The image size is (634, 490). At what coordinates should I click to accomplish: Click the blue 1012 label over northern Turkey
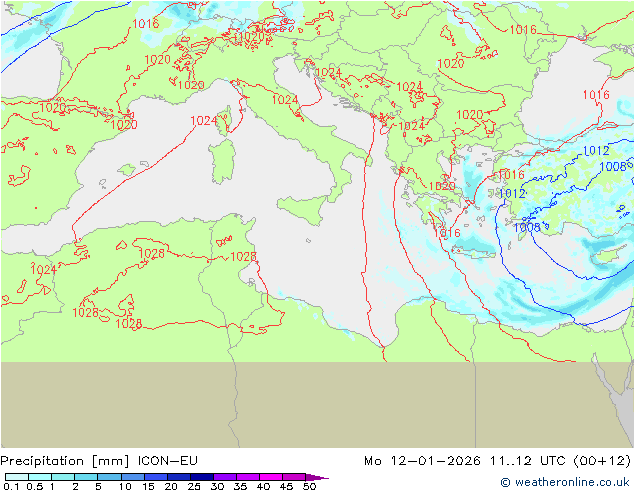click(596, 151)
